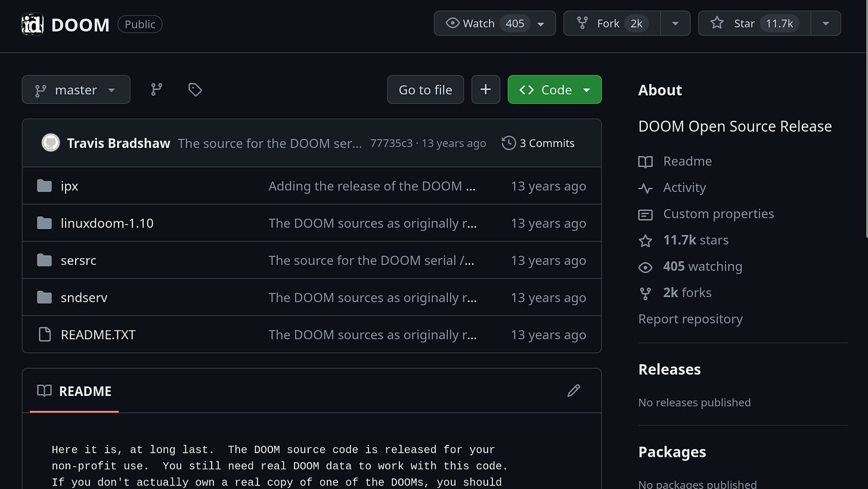Click the id Software organization avatar
The image size is (868, 489).
coord(32,24)
